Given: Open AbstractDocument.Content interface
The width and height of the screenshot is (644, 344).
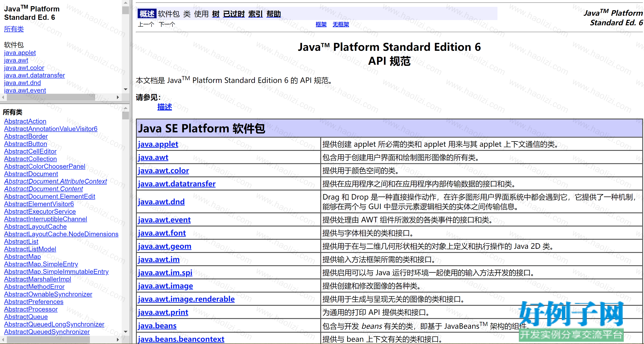Looking at the screenshot, I should pyautogui.click(x=43, y=189).
